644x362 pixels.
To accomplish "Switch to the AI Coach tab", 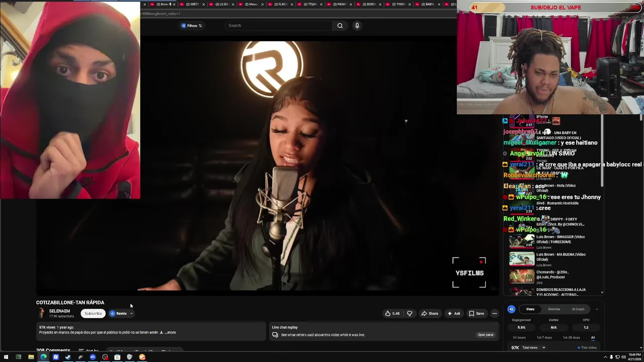I will [x=578, y=309].
